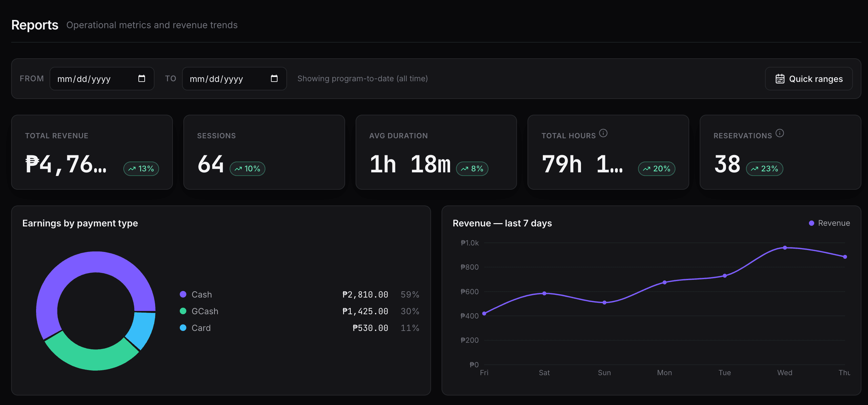
Task: Click the Total Hours info icon
Action: pyautogui.click(x=603, y=133)
